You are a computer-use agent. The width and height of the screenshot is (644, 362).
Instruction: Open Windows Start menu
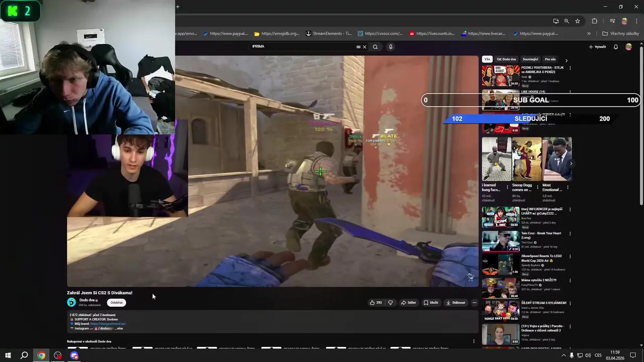(x=7, y=355)
